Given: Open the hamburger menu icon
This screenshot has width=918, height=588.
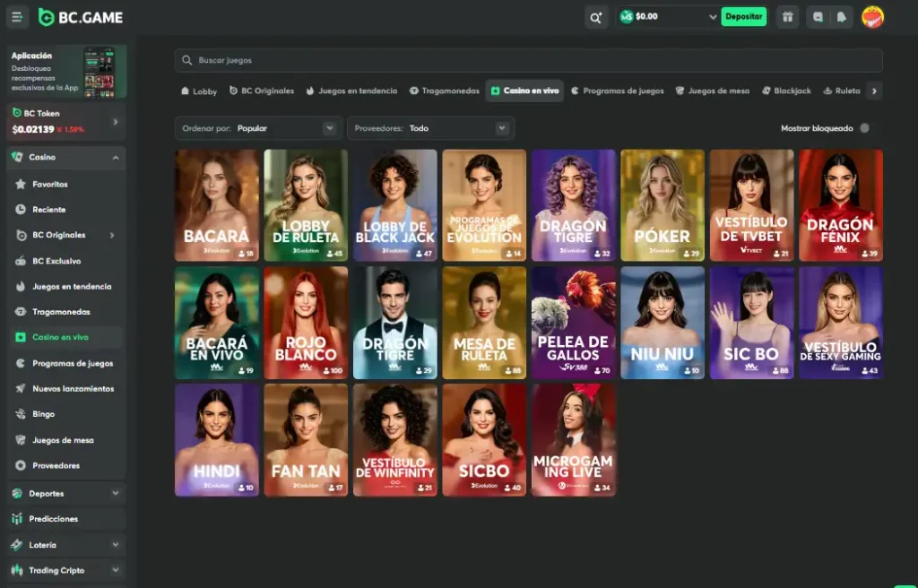Looking at the screenshot, I should [17, 17].
